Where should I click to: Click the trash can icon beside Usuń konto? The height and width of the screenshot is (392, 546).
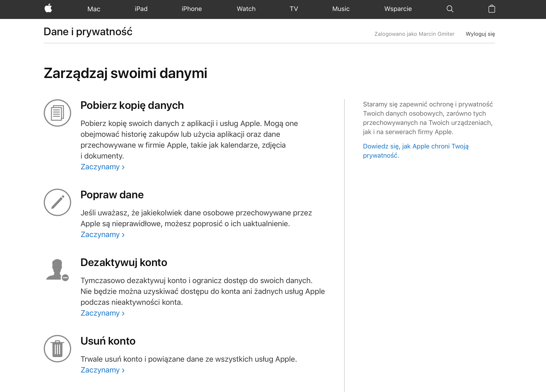point(57,349)
